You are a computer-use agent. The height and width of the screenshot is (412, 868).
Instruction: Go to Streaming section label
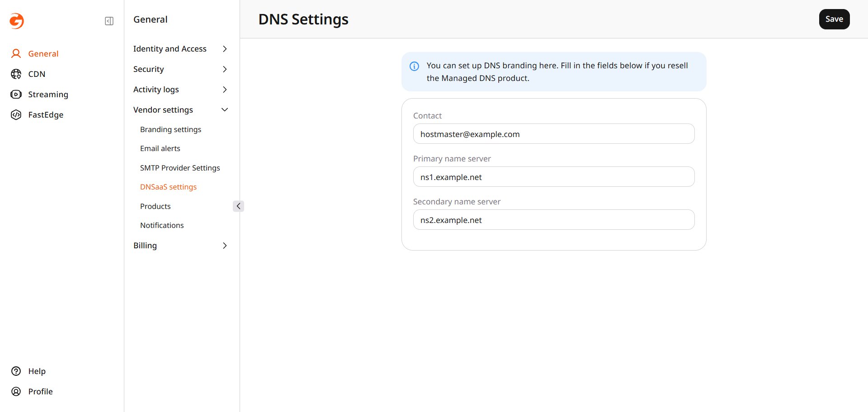point(48,95)
